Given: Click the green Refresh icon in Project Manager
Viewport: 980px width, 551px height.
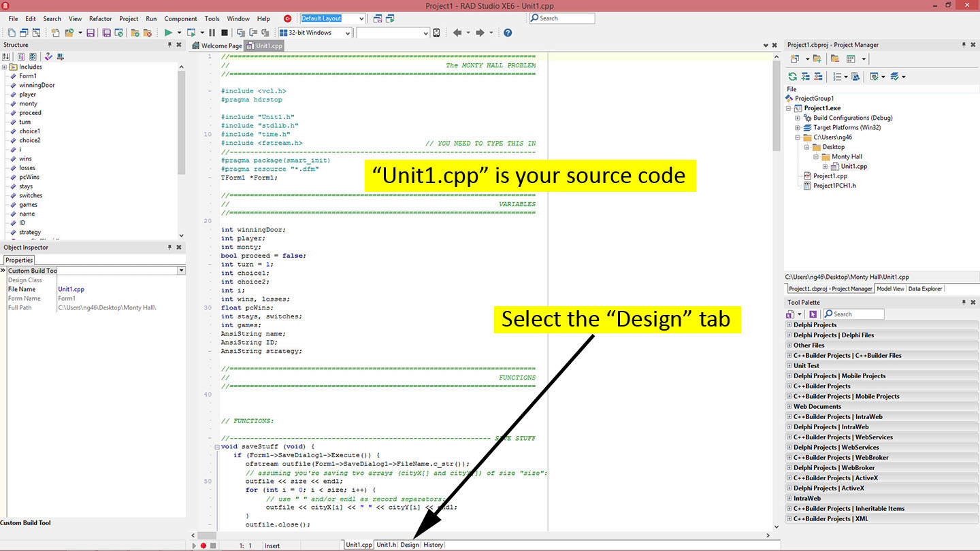Looking at the screenshot, I should point(792,76).
